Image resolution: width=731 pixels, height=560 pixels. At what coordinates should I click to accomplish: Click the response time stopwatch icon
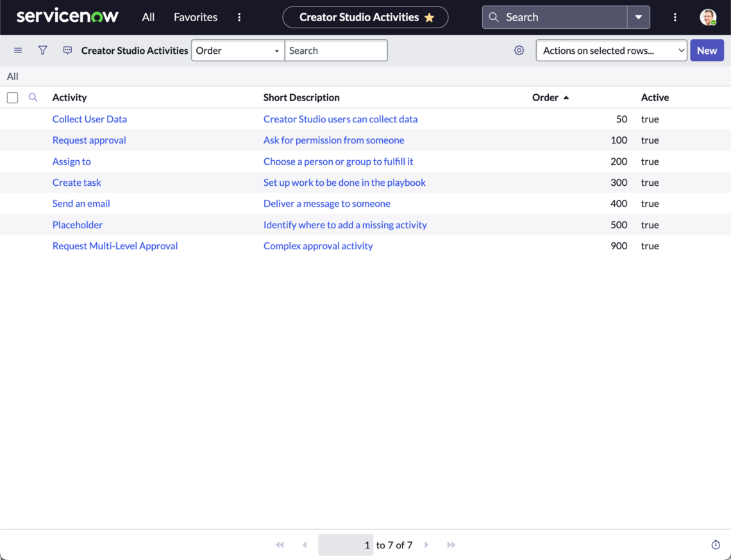[x=716, y=545]
